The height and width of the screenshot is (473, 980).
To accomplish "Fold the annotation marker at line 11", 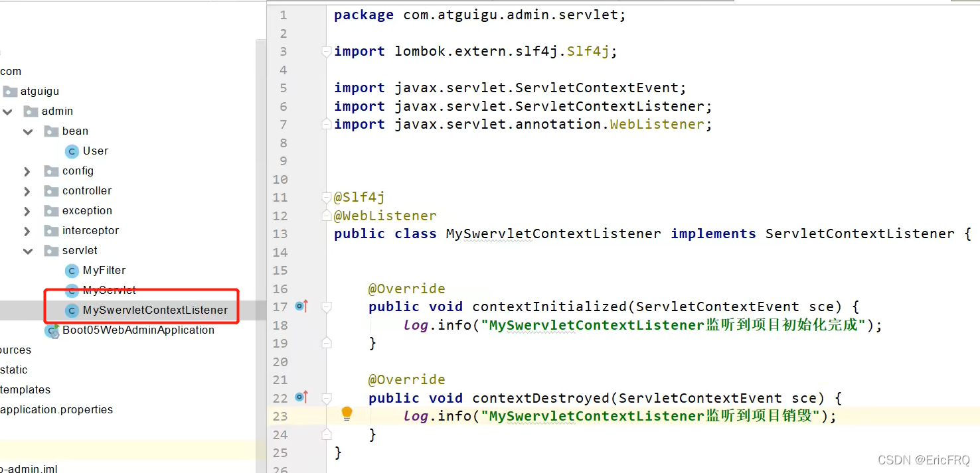I will tap(326, 197).
